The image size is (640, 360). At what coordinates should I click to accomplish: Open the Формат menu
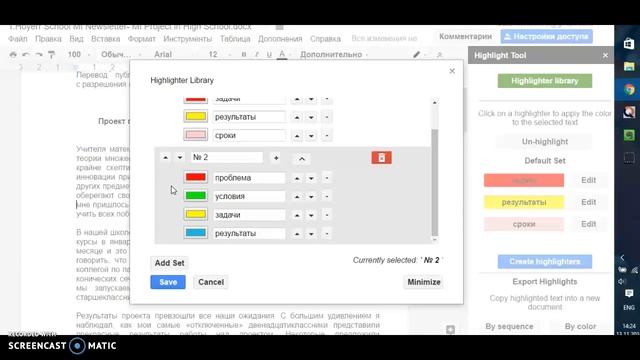[x=142, y=39]
